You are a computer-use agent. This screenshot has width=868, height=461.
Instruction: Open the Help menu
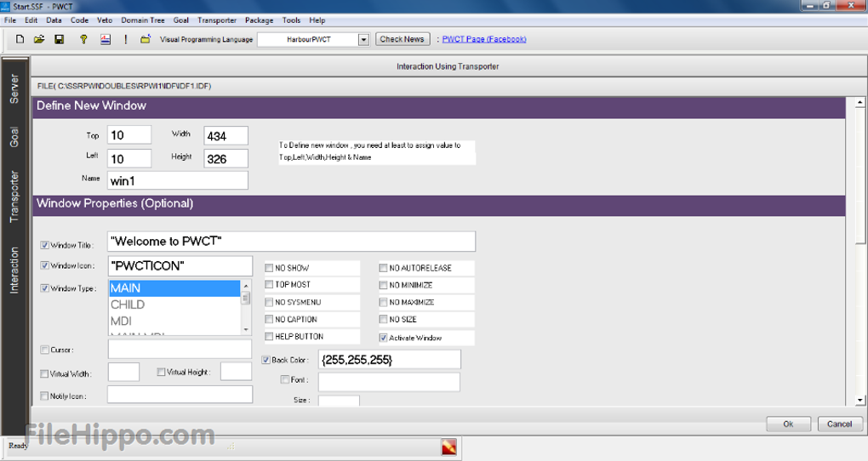pyautogui.click(x=317, y=20)
